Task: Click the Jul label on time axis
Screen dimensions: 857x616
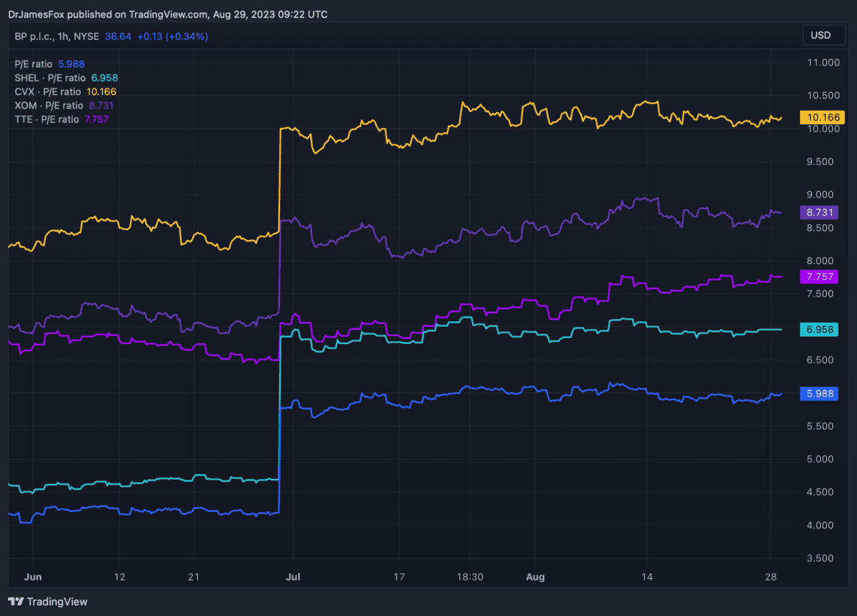Action: point(293,576)
